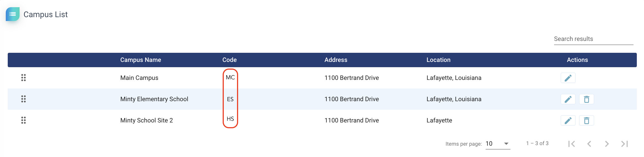Click the Location column header
This screenshot has height=157, width=644.
tap(438, 60)
